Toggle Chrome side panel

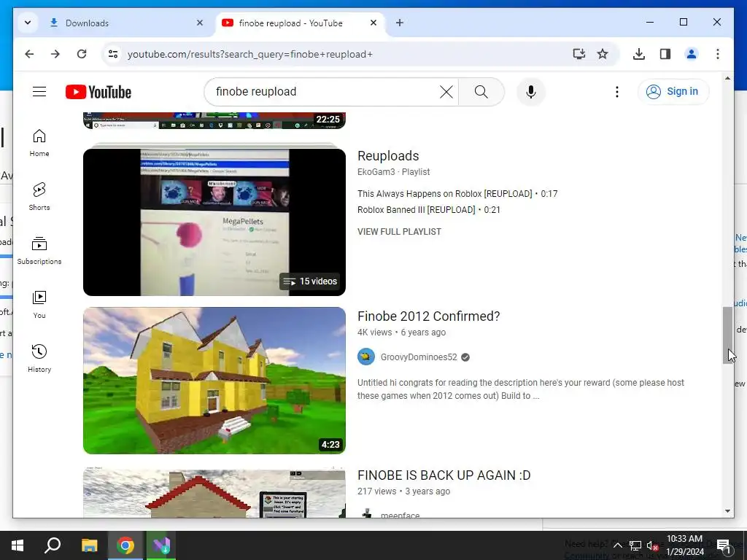pyautogui.click(x=665, y=54)
